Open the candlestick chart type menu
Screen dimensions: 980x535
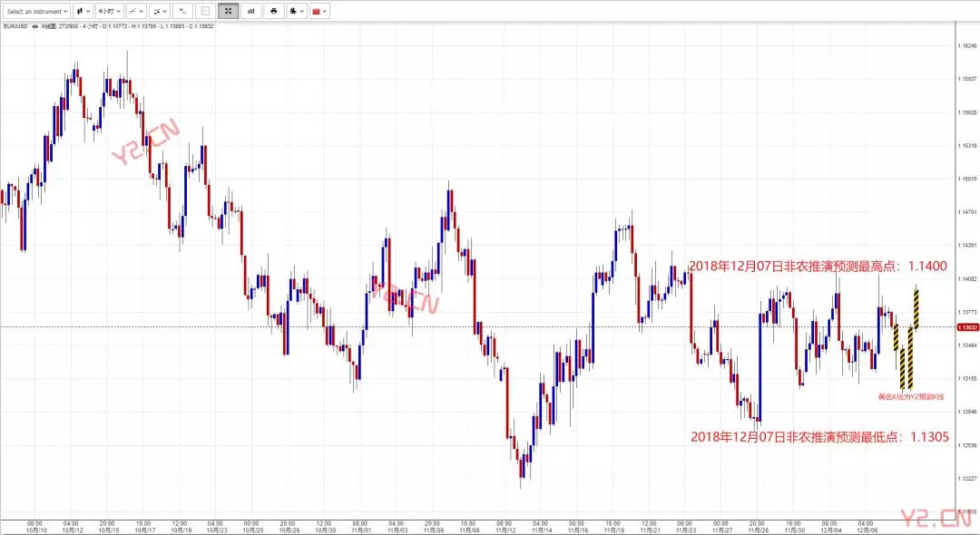(x=83, y=11)
